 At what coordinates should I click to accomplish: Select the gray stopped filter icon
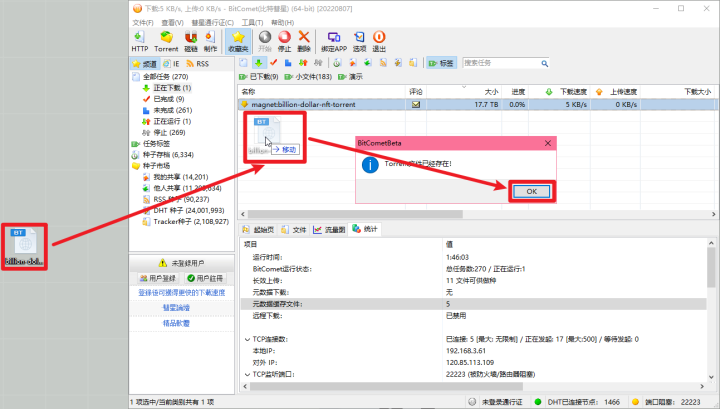pyautogui.click(x=318, y=63)
